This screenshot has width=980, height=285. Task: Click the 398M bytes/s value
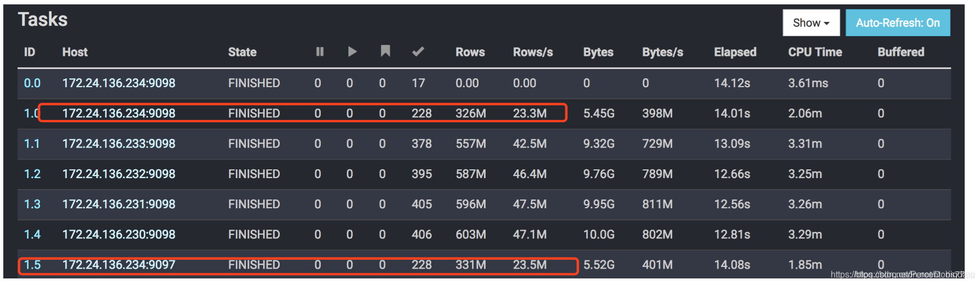coord(658,113)
